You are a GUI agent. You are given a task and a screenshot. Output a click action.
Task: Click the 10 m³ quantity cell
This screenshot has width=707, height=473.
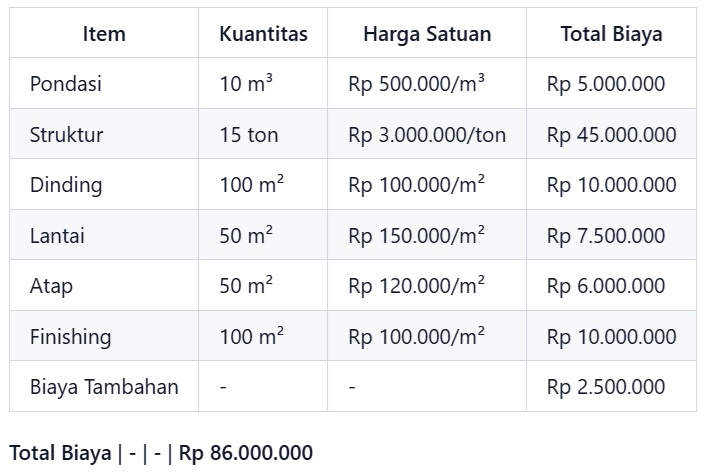point(246,84)
